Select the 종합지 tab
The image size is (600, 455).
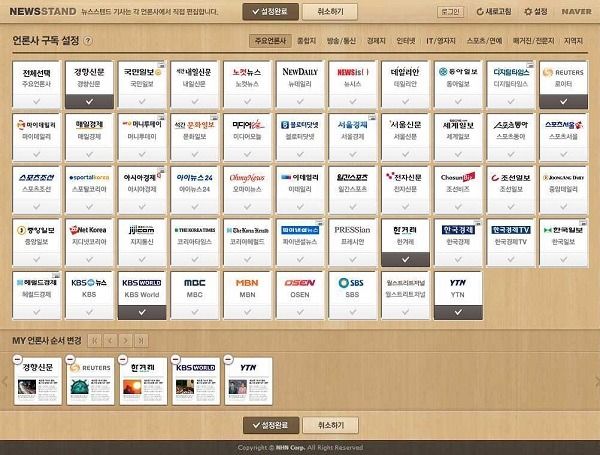307,41
